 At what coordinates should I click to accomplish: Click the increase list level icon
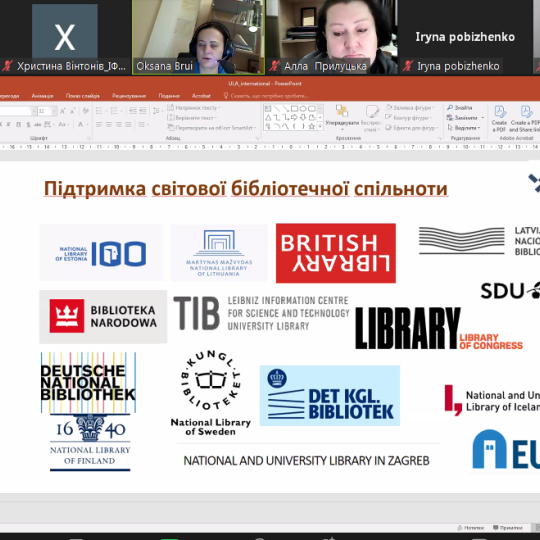click(x=143, y=111)
